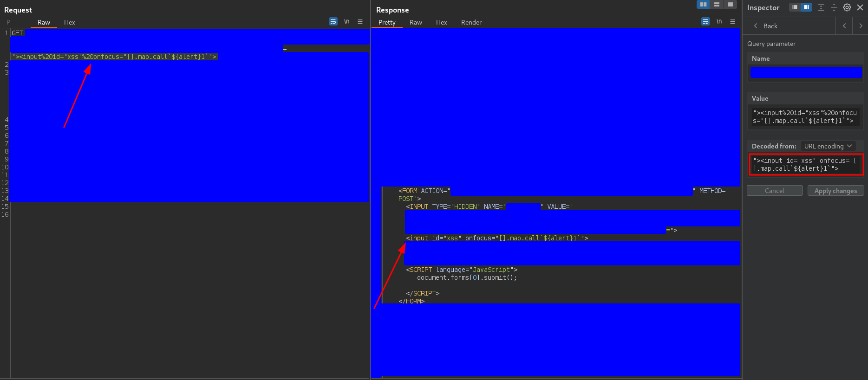Go to next Inspector item
Viewport: 868px width, 380px height.
pos(861,26)
